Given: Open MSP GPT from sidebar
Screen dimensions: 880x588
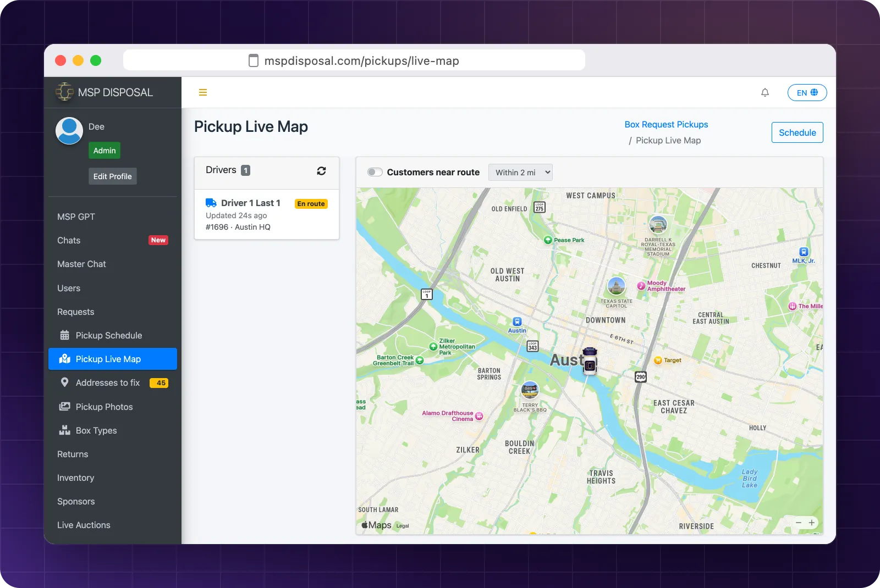Looking at the screenshot, I should [x=113, y=217].
